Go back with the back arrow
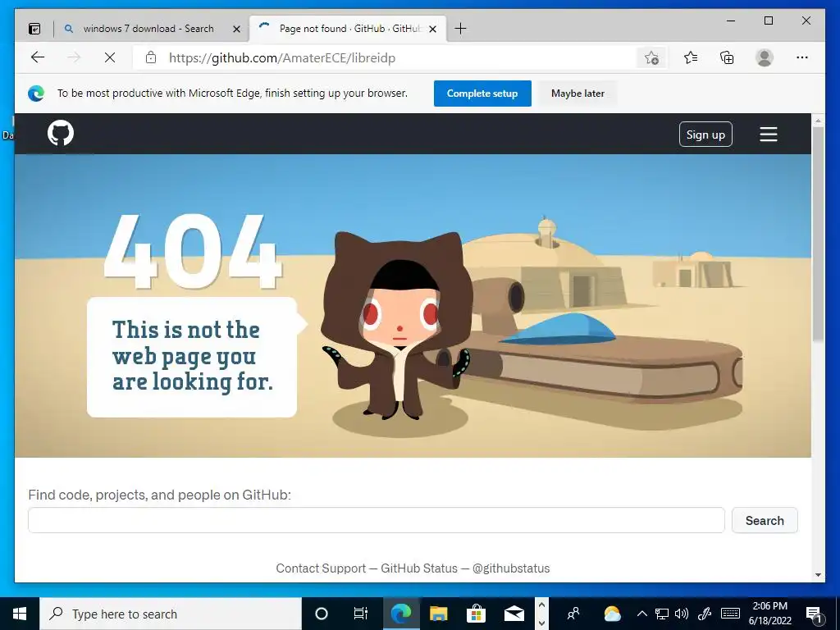Screen dimensions: 840x630 tap(38, 57)
